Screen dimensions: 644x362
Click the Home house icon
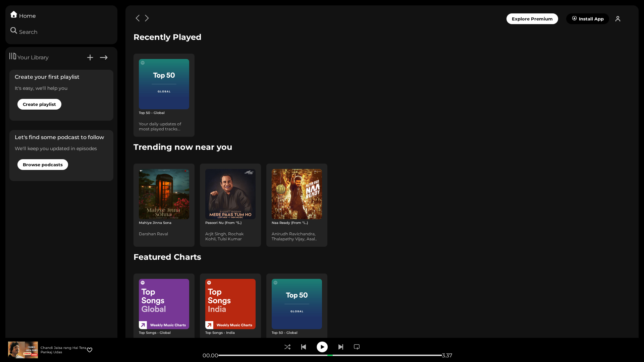[14, 14]
